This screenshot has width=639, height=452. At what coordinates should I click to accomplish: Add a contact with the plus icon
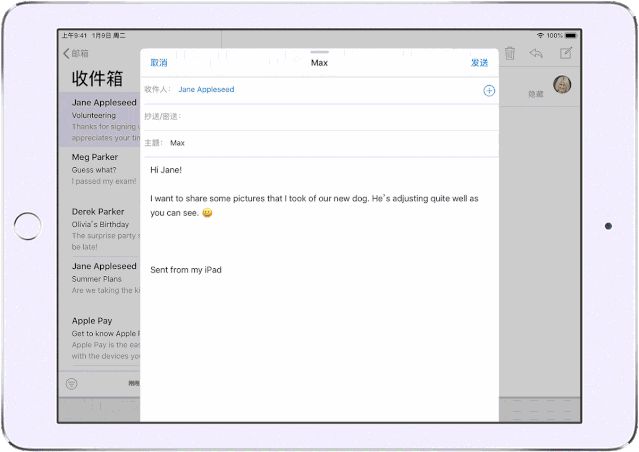click(489, 90)
